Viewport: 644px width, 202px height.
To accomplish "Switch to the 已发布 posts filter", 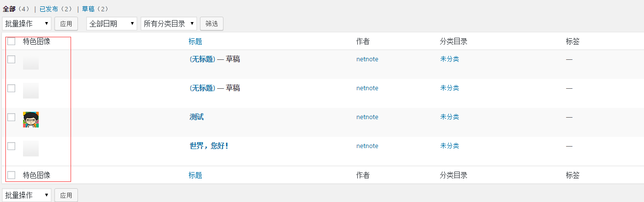I will (50, 9).
